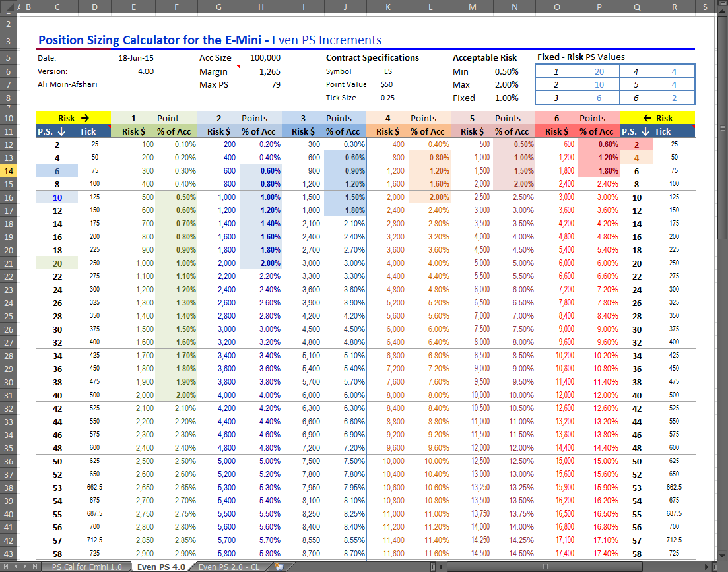Image resolution: width=728 pixels, height=572 pixels.
Task: Click Fixed-Risk PS value 10
Action: coord(599,84)
